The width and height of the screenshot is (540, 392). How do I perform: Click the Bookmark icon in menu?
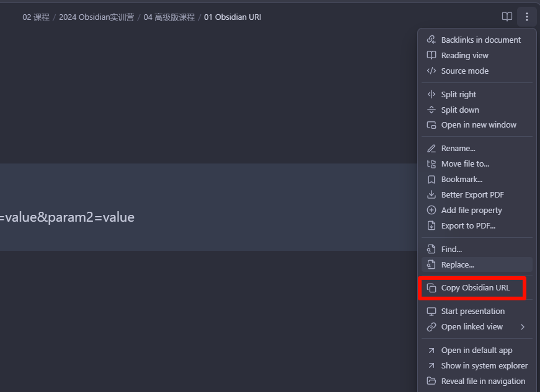(431, 180)
